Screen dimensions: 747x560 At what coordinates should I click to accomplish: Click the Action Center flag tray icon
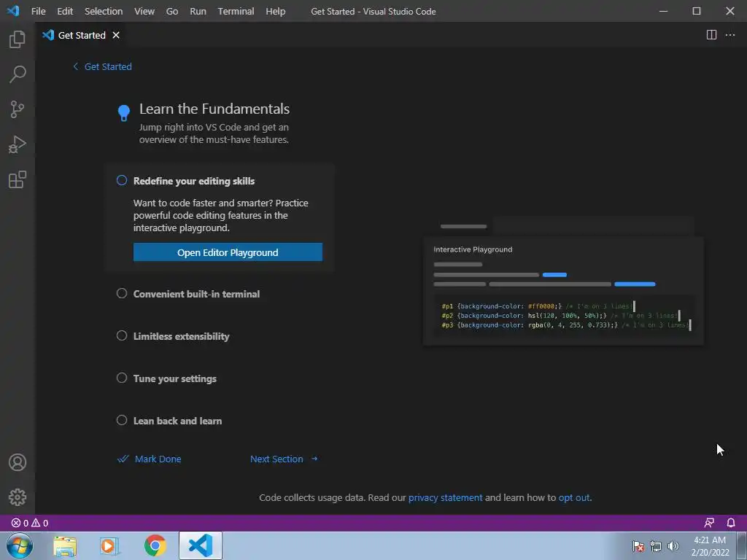[x=638, y=546]
